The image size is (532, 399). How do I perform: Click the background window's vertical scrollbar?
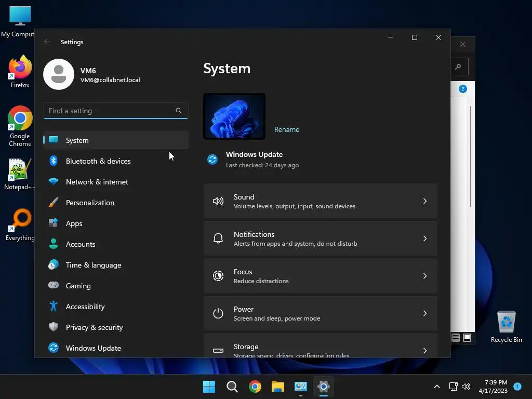(x=471, y=156)
